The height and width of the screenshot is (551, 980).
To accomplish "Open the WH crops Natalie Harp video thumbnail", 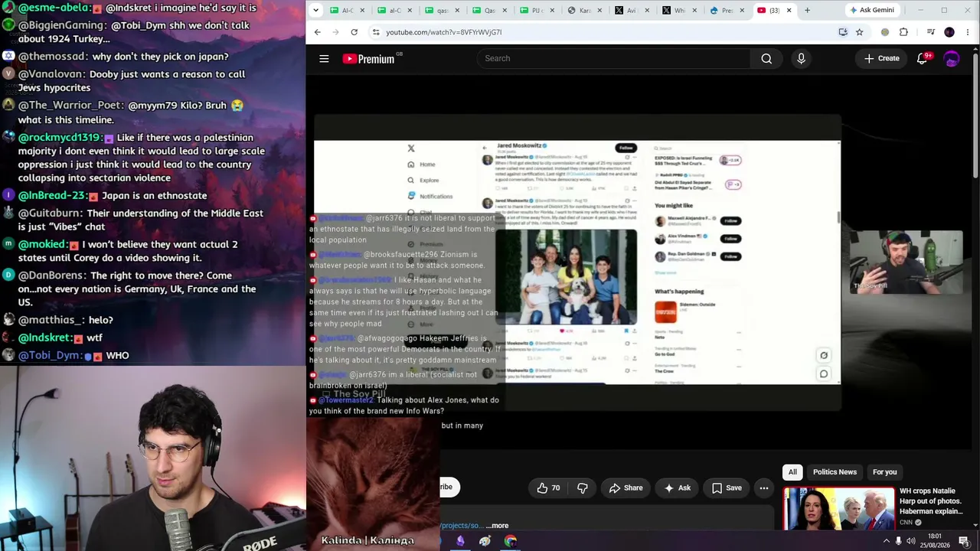I will coord(838,509).
